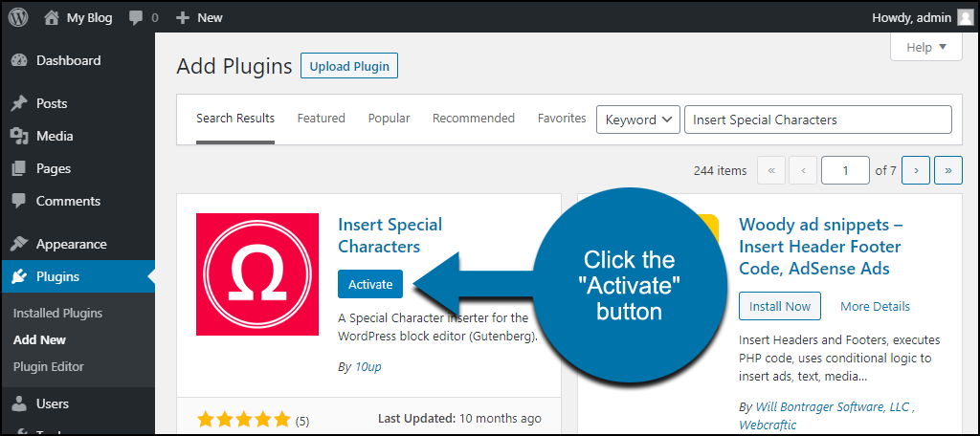
Task: Open the admin user avatar
Action: [x=965, y=17]
